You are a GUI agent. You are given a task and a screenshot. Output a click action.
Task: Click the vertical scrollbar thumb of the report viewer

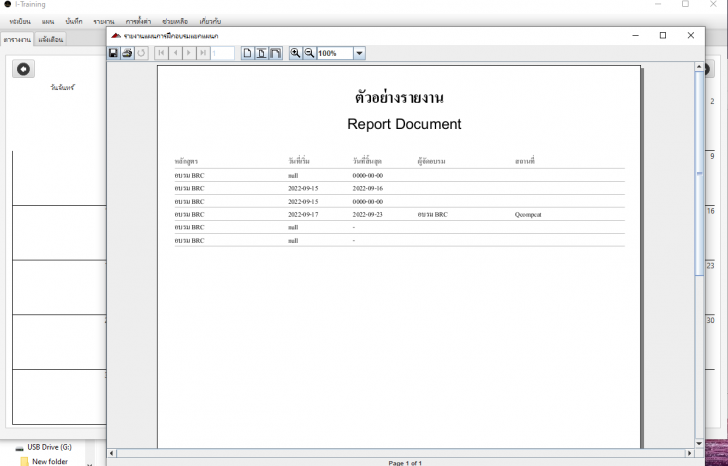click(x=699, y=174)
